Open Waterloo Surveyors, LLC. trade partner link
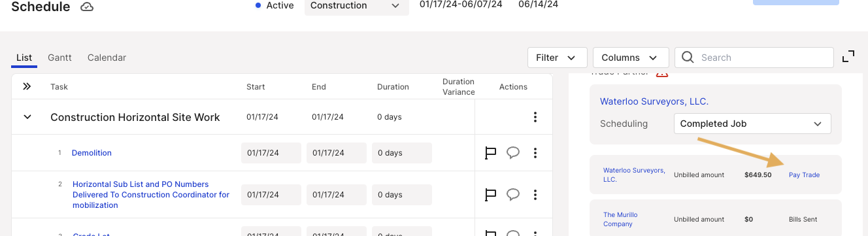868x236 pixels. pyautogui.click(x=654, y=101)
